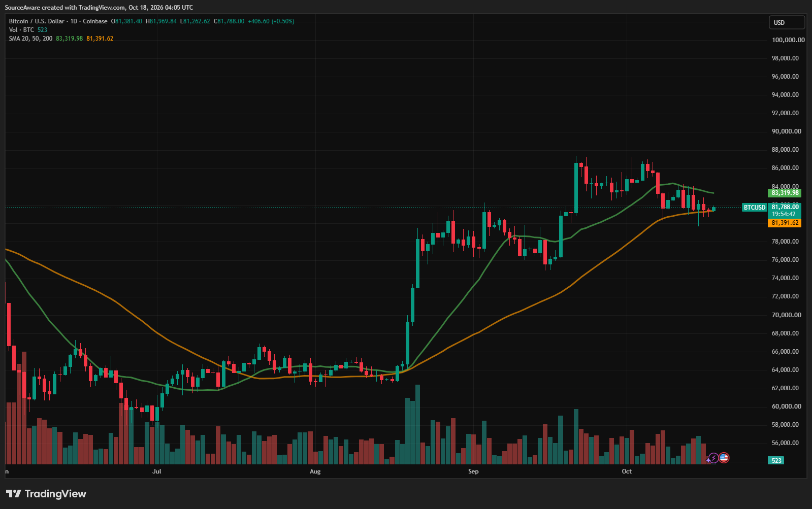Select the SMA 20, 50, 200 indicator legend
Image resolution: width=812 pixels, height=509 pixels.
[x=30, y=39]
